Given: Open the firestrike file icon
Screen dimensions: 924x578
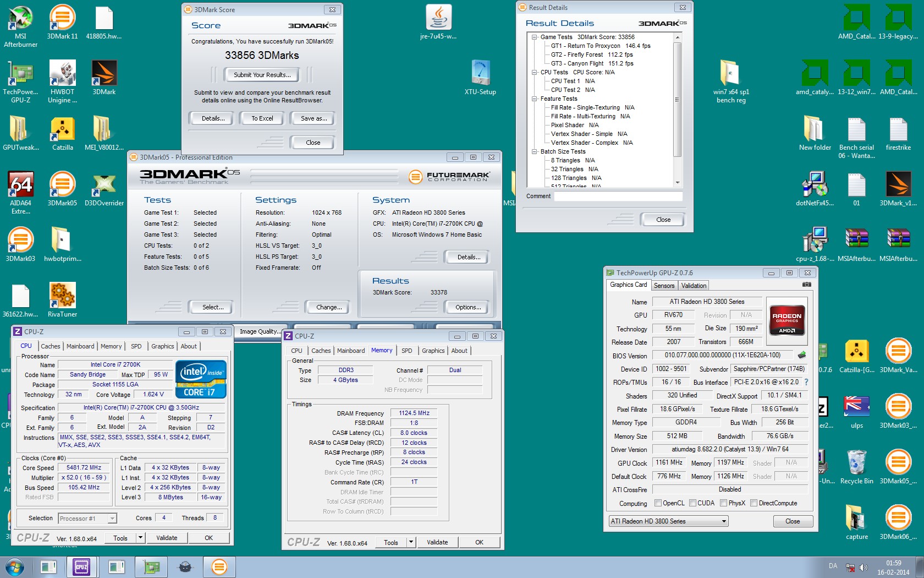Looking at the screenshot, I should 898,133.
